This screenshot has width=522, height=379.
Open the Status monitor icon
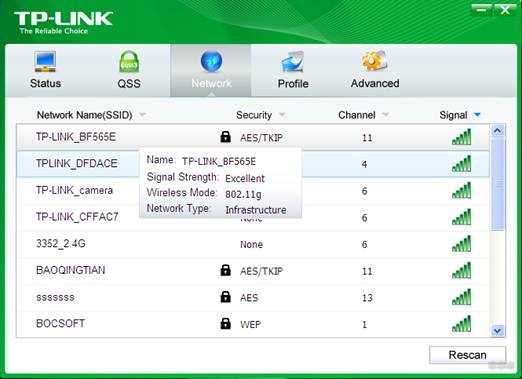(45, 62)
